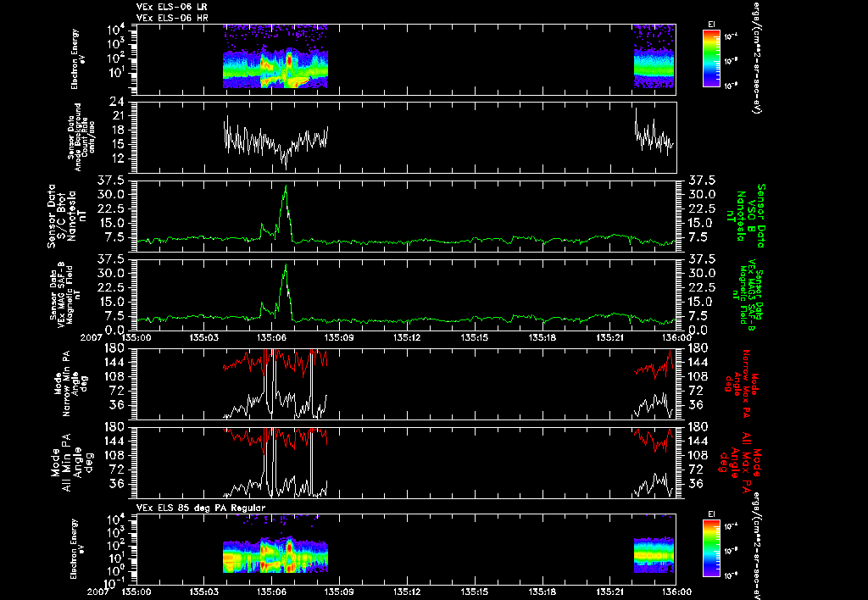Click the 135:09 tick label on the bottom time axis

[x=339, y=592]
